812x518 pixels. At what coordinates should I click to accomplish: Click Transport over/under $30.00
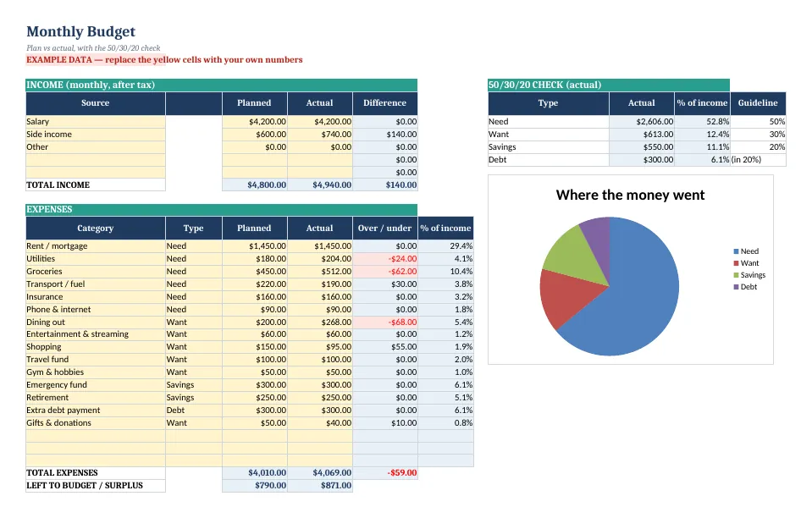[385, 284]
